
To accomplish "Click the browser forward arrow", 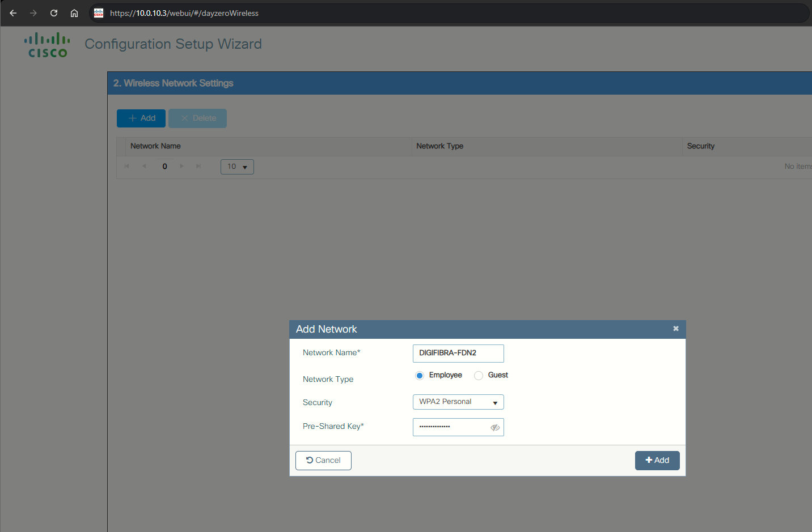I will pyautogui.click(x=33, y=13).
